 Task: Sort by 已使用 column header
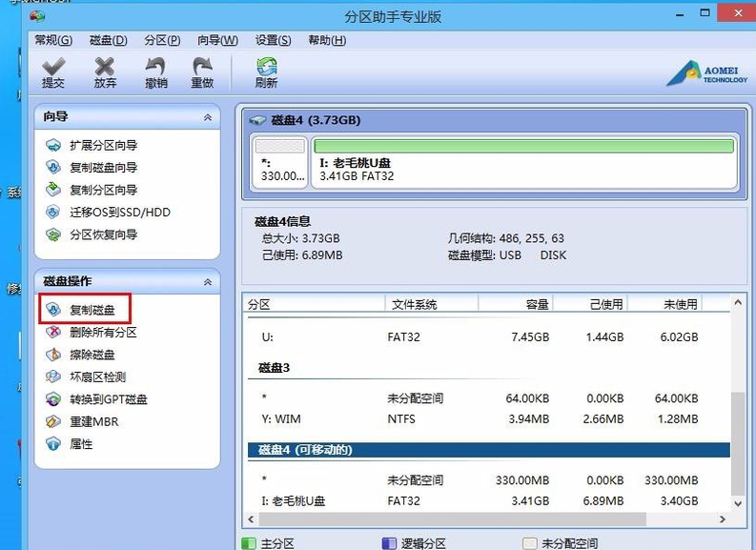[590, 304]
